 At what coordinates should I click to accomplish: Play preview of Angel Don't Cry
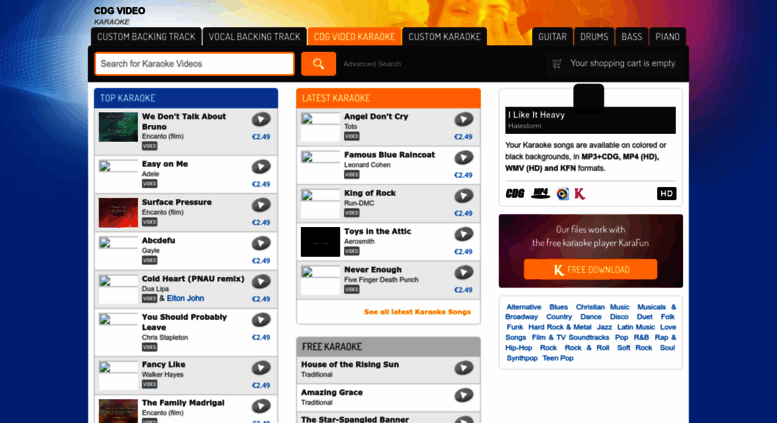464,119
